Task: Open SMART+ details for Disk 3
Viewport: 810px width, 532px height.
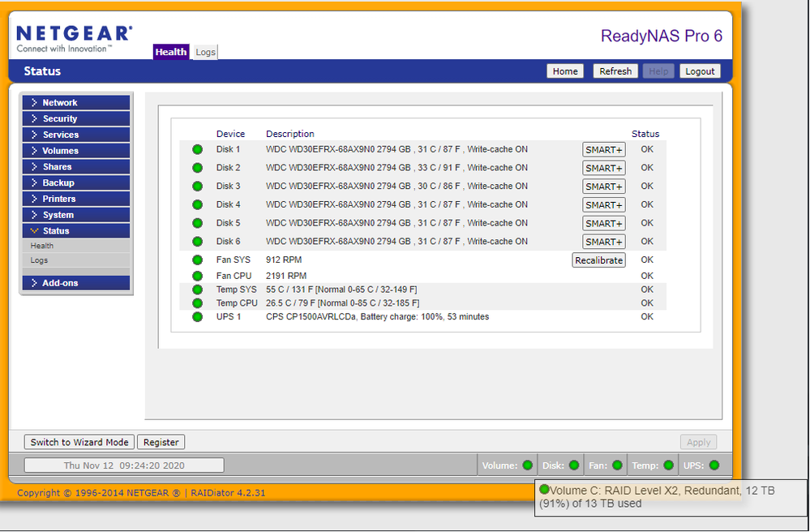Action: [603, 187]
